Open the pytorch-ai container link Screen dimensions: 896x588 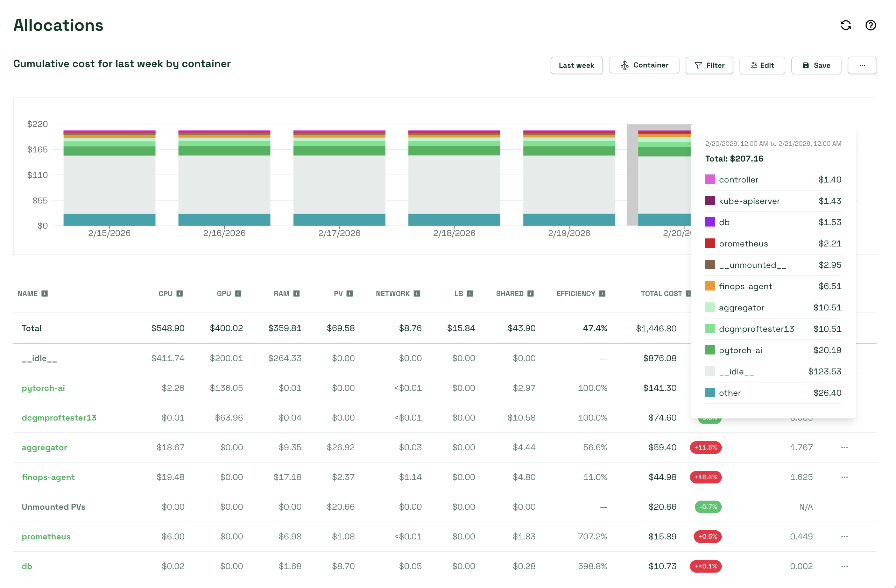click(43, 388)
